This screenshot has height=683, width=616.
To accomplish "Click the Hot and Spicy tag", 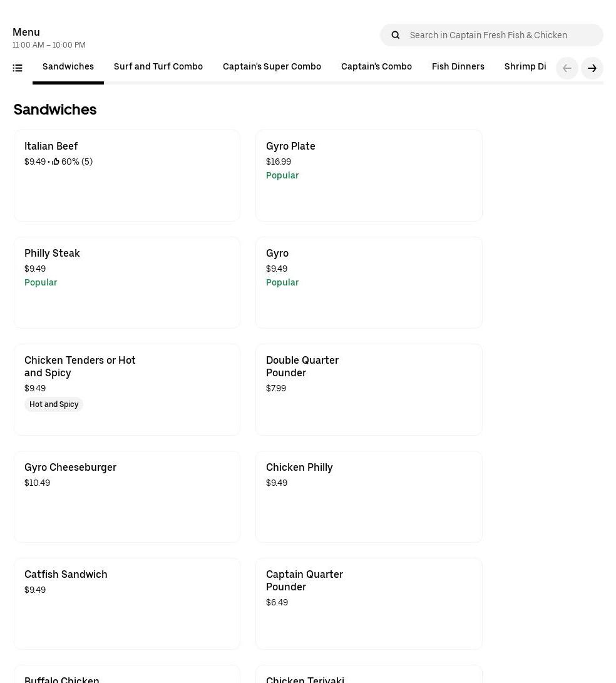I will [x=54, y=404].
